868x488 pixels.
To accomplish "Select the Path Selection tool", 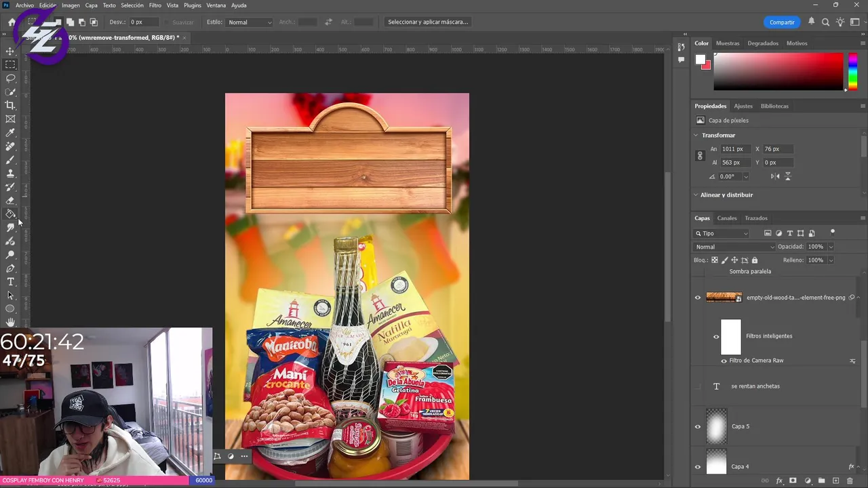I will pyautogui.click(x=10, y=296).
